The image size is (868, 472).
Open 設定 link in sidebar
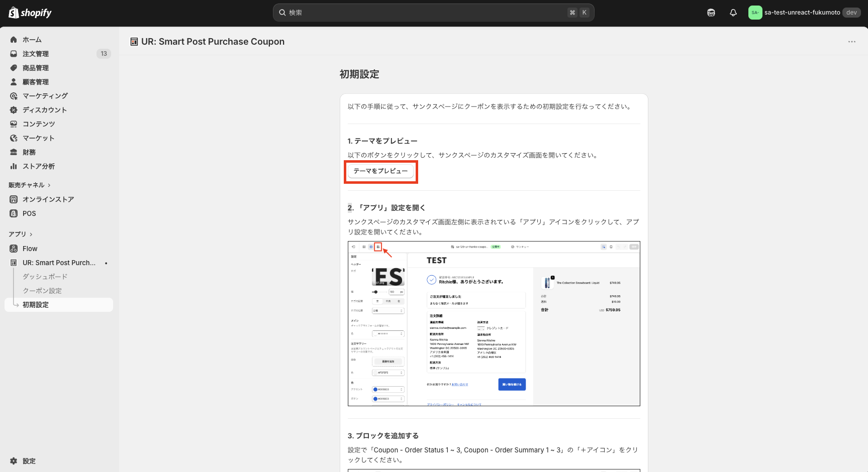[x=29, y=461]
